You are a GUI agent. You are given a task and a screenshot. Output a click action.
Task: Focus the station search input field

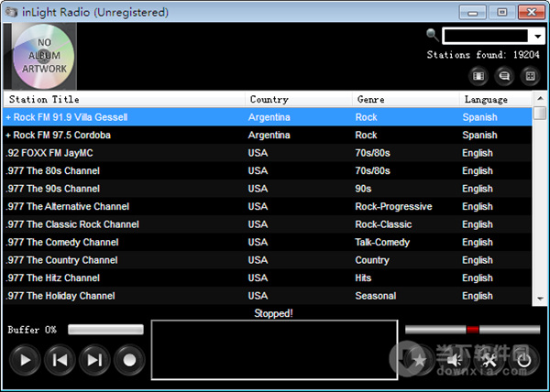click(486, 36)
